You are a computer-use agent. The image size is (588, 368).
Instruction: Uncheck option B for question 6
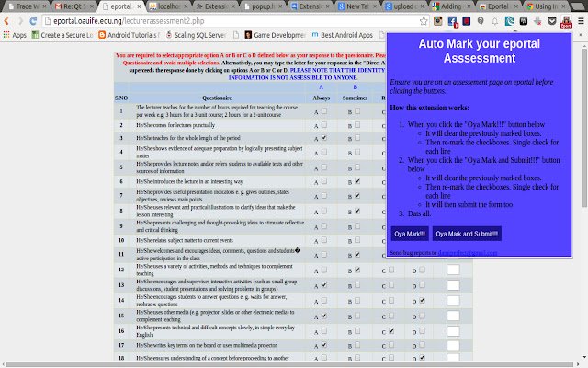(357, 181)
